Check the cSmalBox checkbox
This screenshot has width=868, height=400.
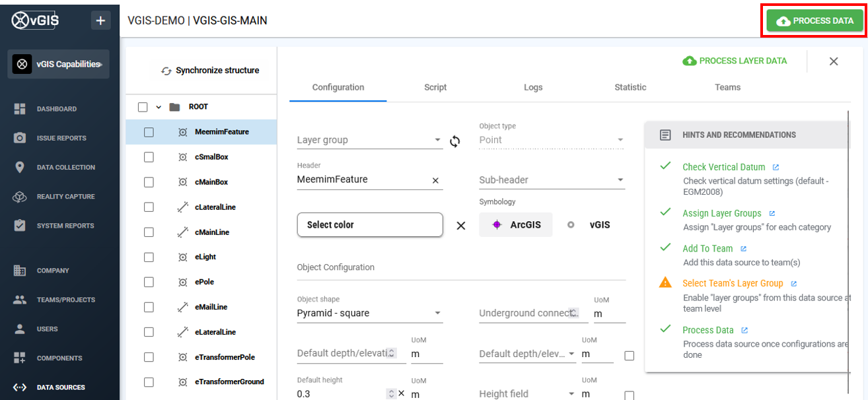pos(149,157)
